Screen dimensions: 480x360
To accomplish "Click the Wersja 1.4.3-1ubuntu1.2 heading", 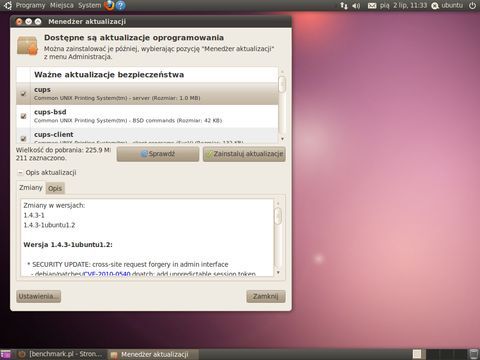I will (68, 245).
